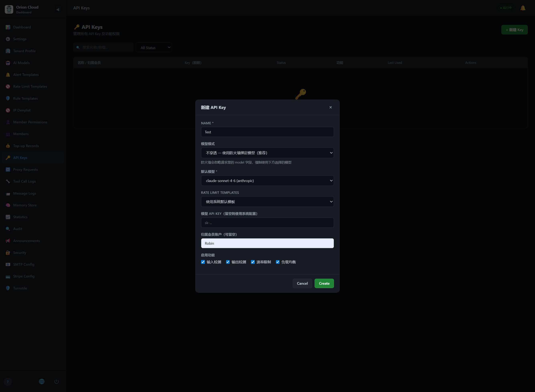This screenshot has width=535, height=392.
Task: Open help question mark icon
Action: 8,382
